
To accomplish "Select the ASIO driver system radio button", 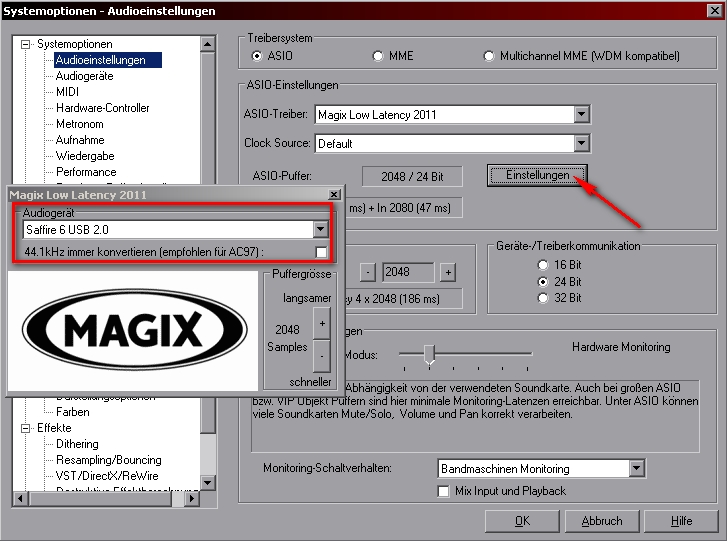I will pos(256,56).
